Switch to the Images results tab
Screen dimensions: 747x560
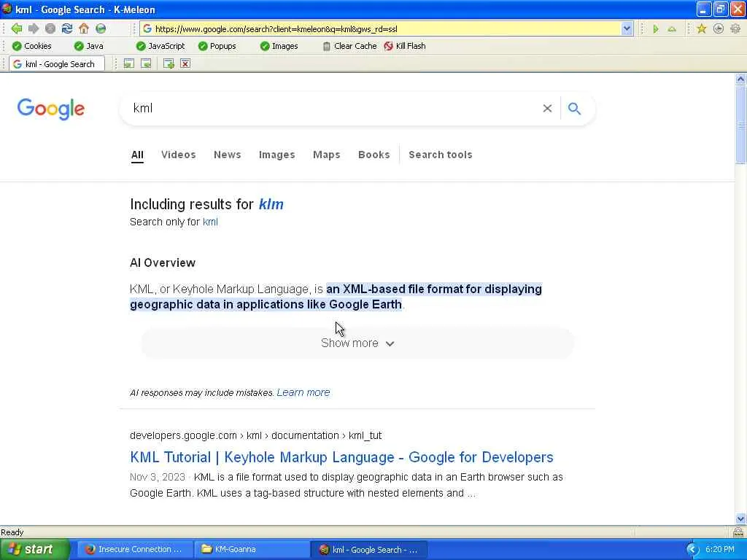coord(276,155)
